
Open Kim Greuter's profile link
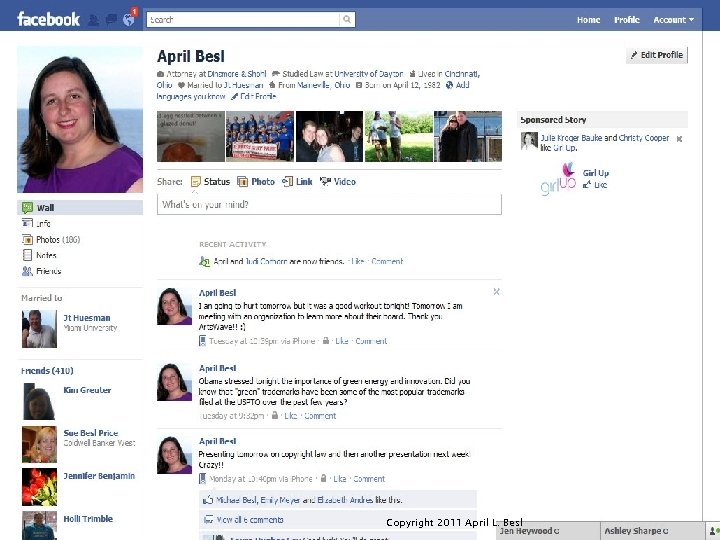click(x=87, y=390)
